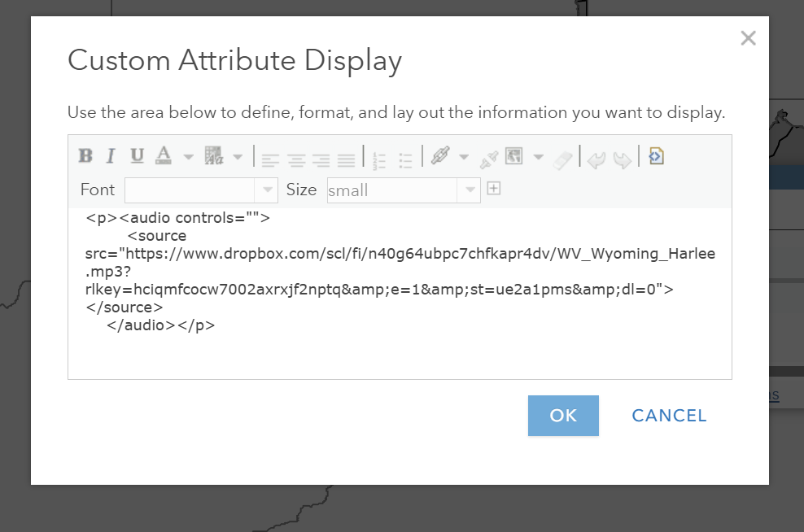Click the ".mp3?" text line
804x532 pixels.
(x=108, y=272)
